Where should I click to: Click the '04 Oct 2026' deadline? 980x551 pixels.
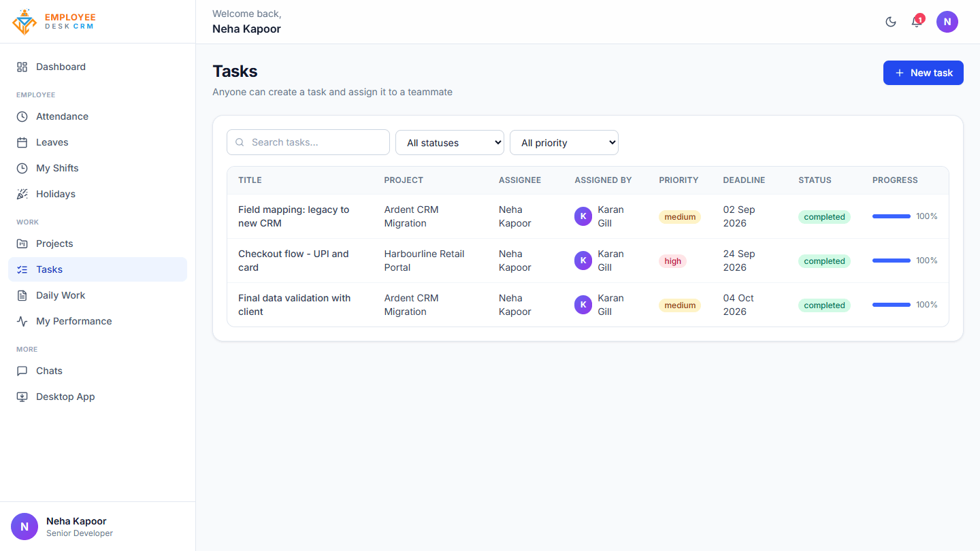[738, 305]
